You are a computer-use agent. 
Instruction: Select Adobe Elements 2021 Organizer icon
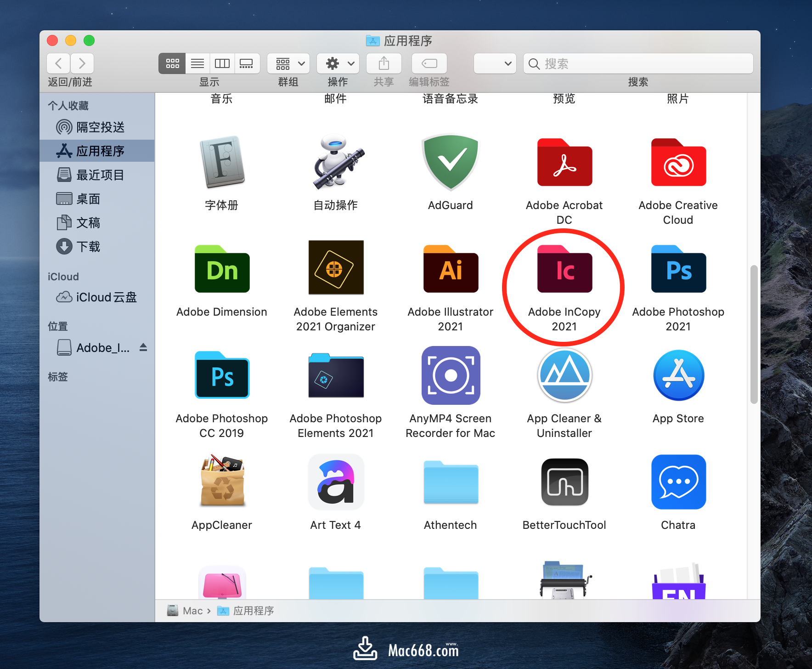[336, 267]
